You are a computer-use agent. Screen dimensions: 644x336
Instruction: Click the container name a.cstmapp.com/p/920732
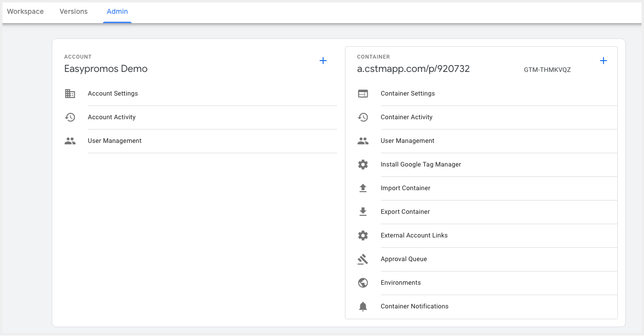pos(413,69)
